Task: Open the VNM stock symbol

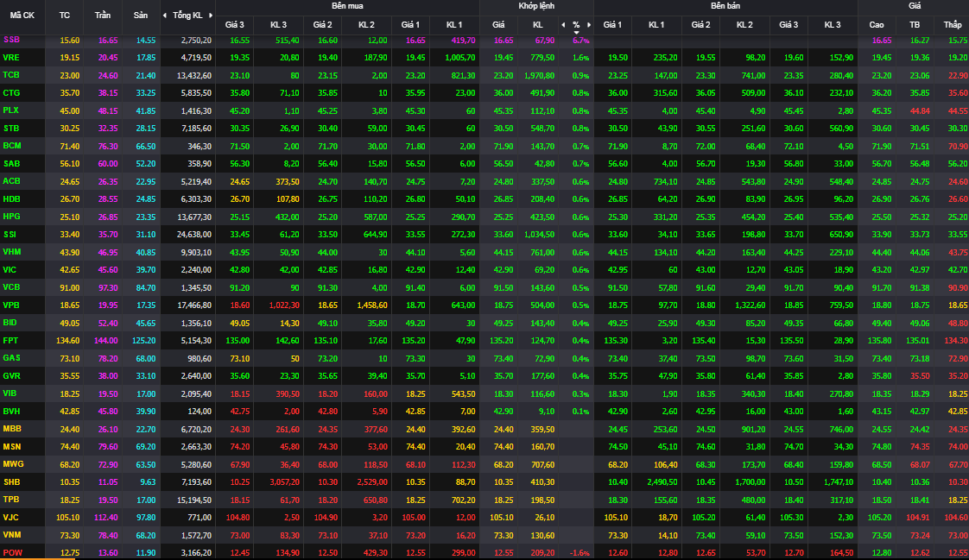Action: pos(12,535)
